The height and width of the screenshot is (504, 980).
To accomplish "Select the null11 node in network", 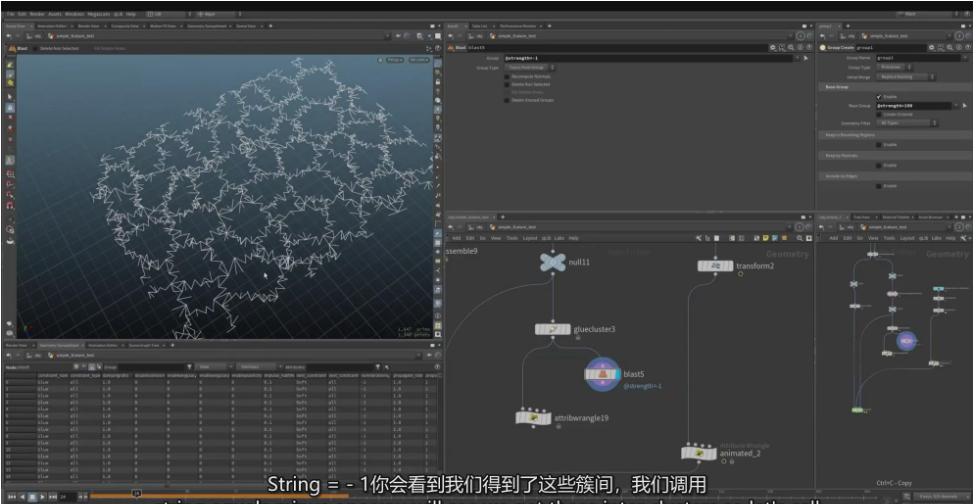I will (551, 262).
